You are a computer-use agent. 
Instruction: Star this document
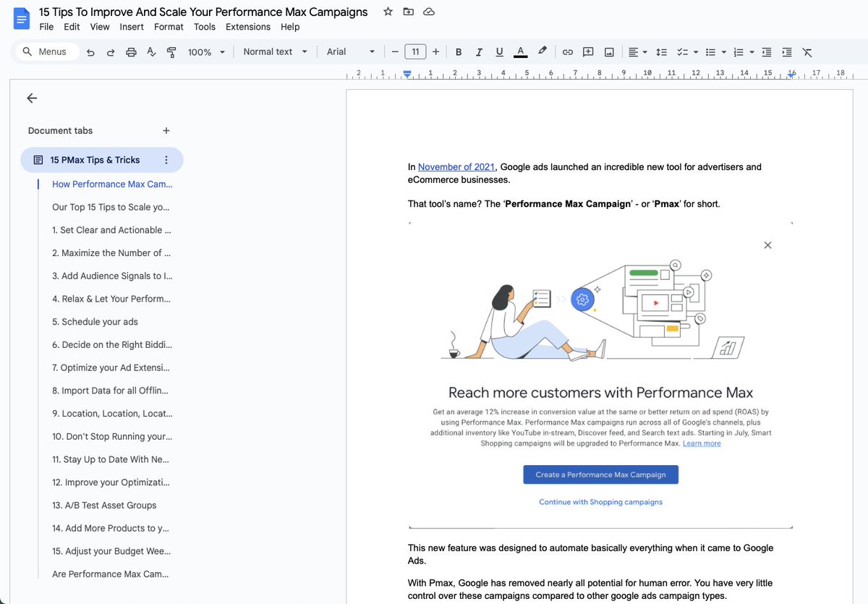(388, 12)
